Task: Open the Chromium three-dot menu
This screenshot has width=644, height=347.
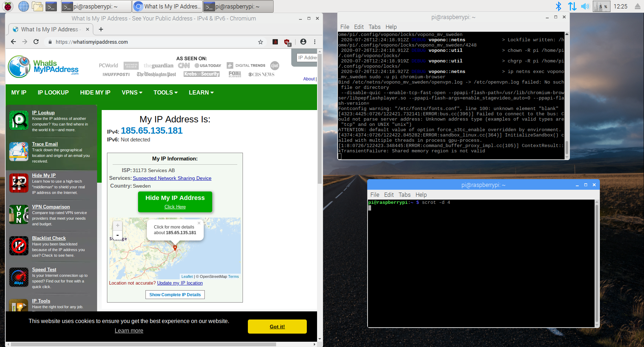Action: pyautogui.click(x=315, y=42)
